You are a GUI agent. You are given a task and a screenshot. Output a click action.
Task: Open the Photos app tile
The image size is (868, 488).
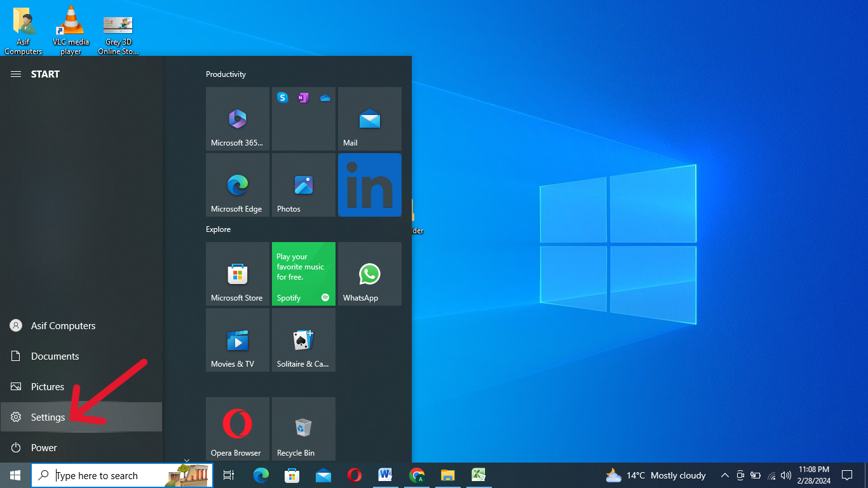[x=304, y=185]
